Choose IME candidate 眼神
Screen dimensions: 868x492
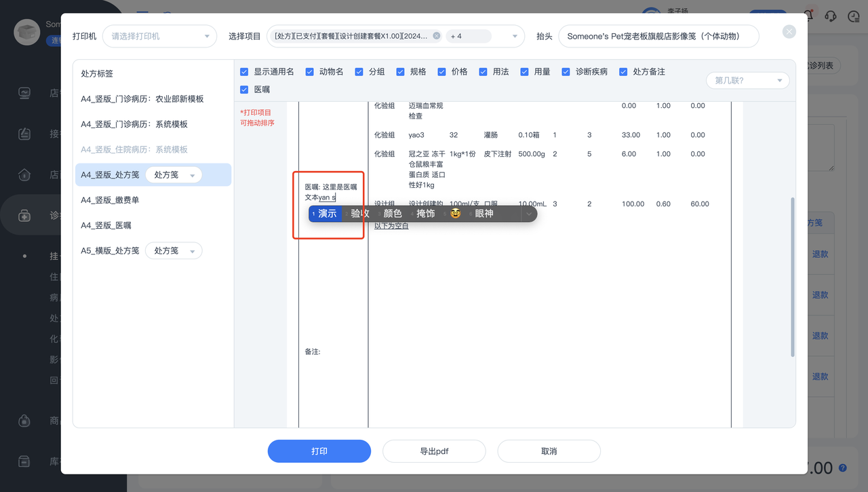click(484, 214)
